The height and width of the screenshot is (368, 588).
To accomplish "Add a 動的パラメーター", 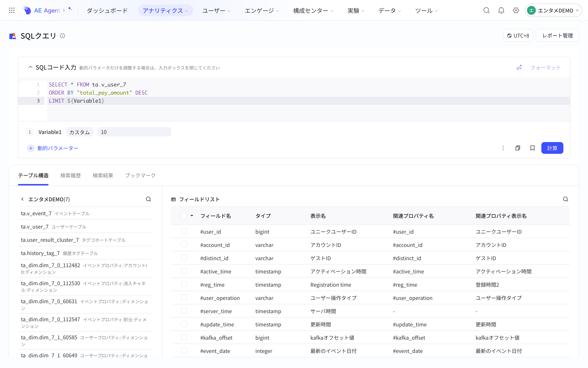I will tap(58, 148).
